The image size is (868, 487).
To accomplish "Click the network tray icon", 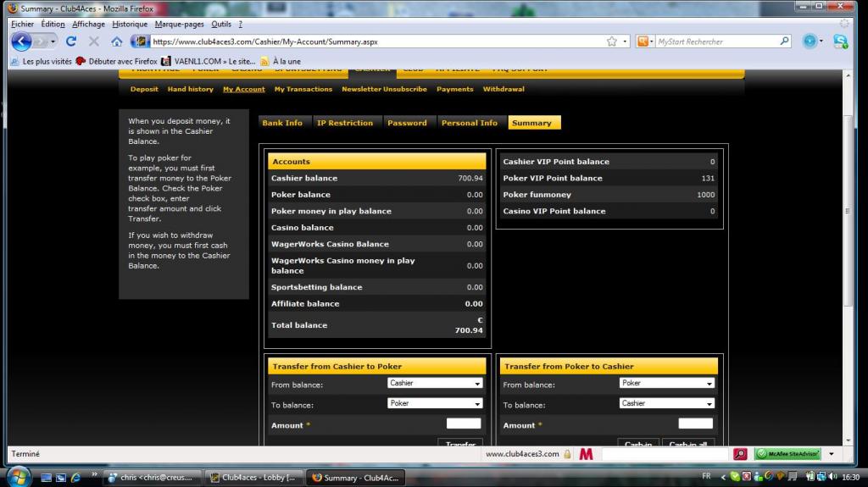I will point(822,476).
